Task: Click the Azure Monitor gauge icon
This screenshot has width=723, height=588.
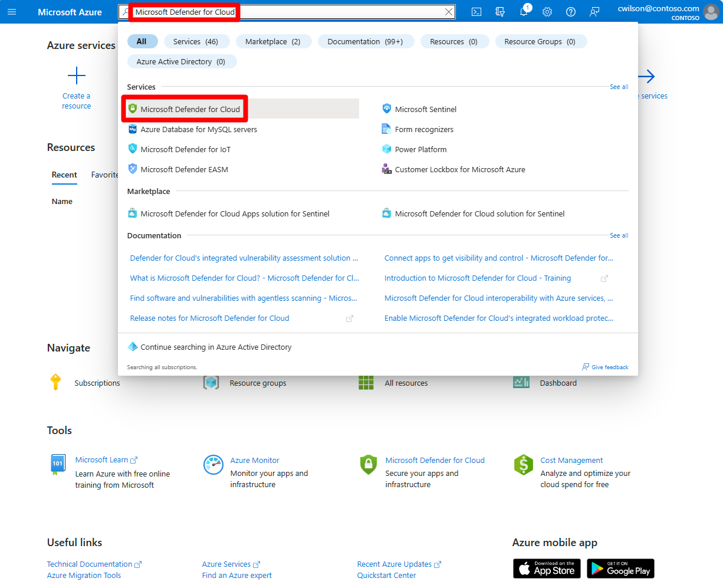Action: 213,465
